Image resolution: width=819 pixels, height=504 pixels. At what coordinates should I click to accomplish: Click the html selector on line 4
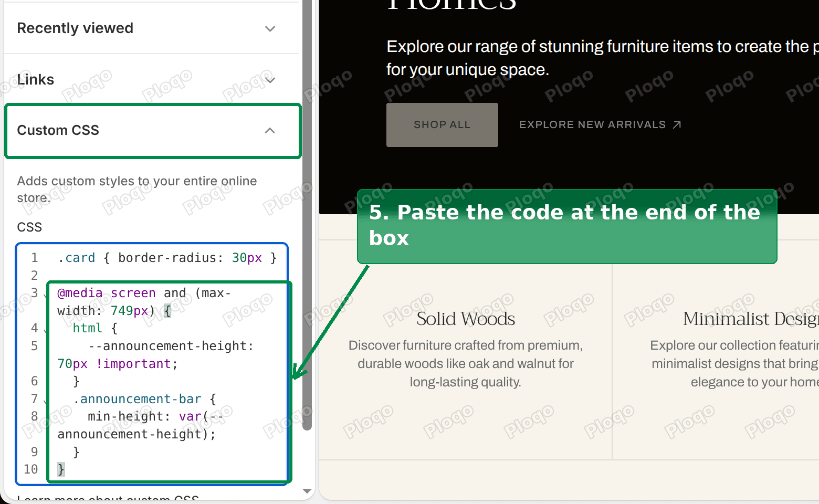tap(87, 328)
